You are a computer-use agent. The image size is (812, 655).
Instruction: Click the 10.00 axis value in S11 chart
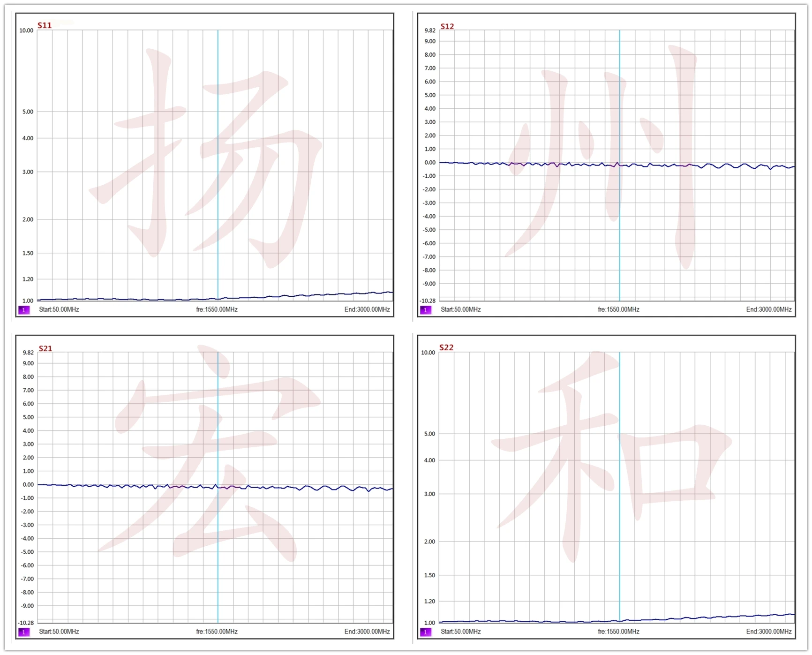click(26, 30)
